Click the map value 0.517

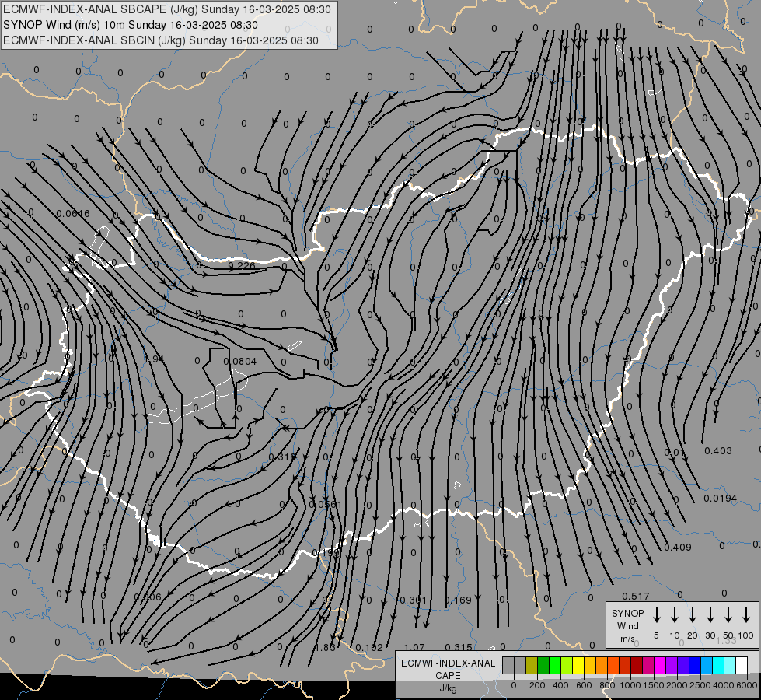point(636,596)
